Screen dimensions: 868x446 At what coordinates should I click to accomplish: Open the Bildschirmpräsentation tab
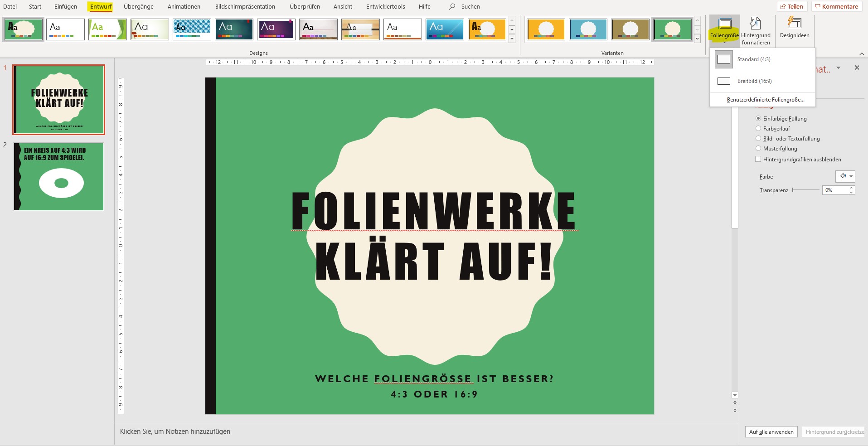tap(245, 6)
